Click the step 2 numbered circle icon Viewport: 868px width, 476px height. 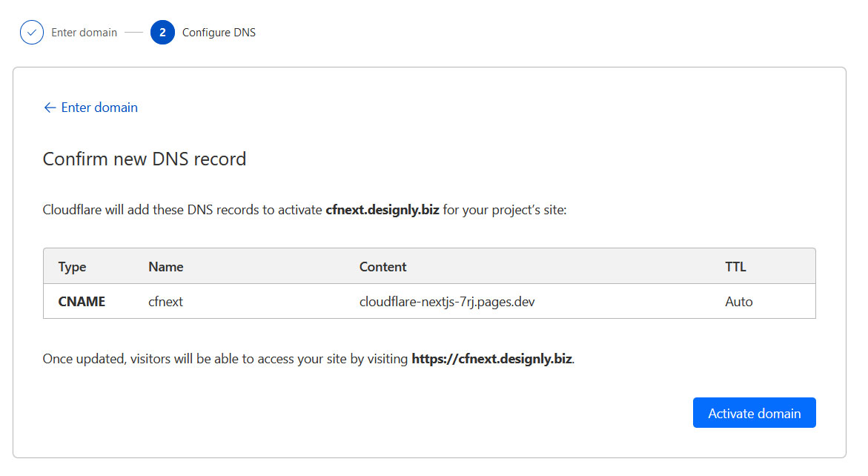tap(162, 33)
